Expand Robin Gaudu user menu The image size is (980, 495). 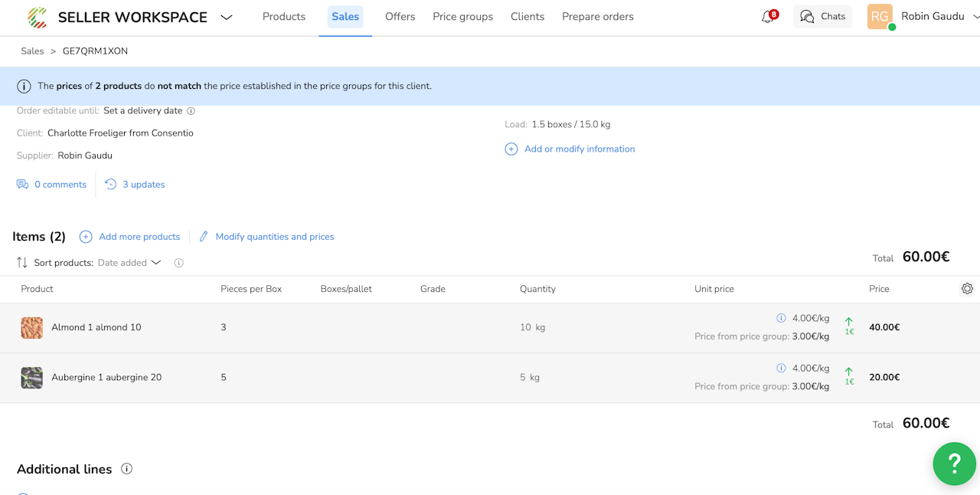(x=975, y=17)
